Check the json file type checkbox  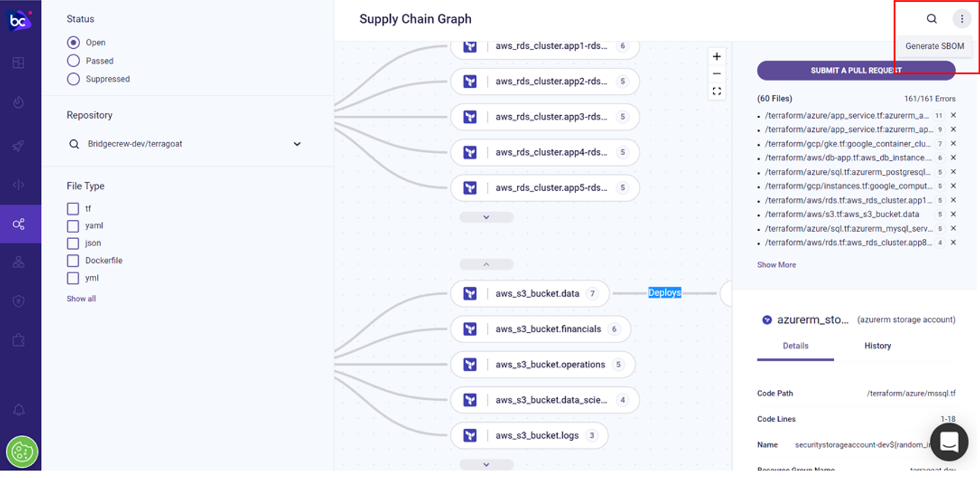pos(73,243)
